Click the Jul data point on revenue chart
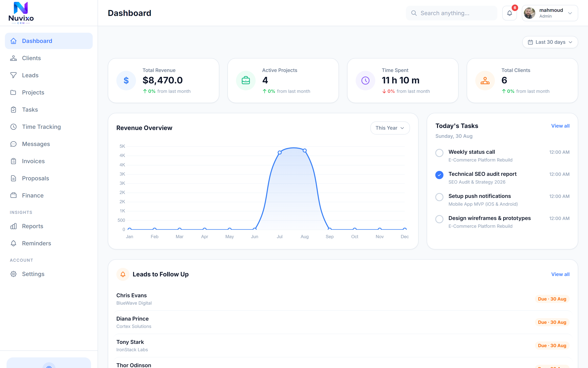 click(280, 153)
